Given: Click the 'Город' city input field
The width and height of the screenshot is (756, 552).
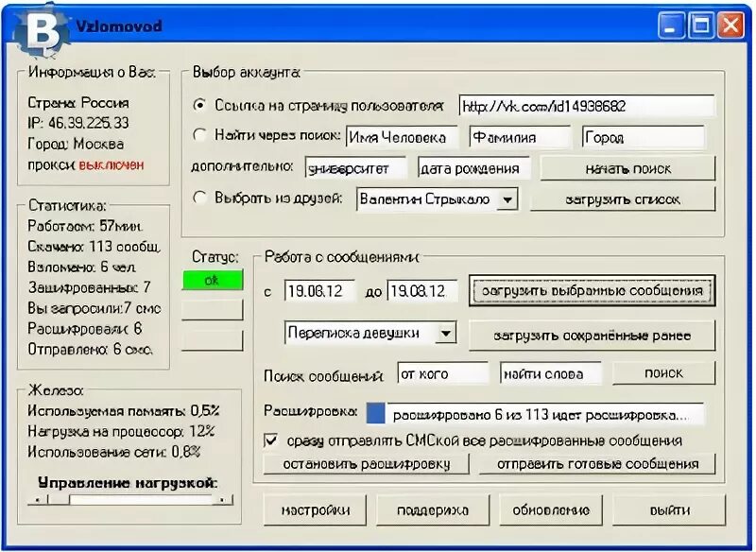Looking at the screenshot, I should pos(644,137).
